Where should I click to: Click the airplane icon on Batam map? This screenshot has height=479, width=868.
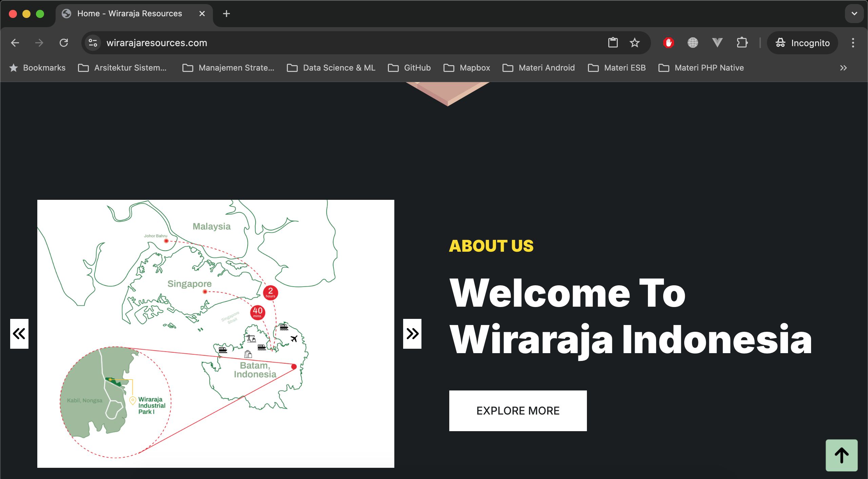(294, 339)
